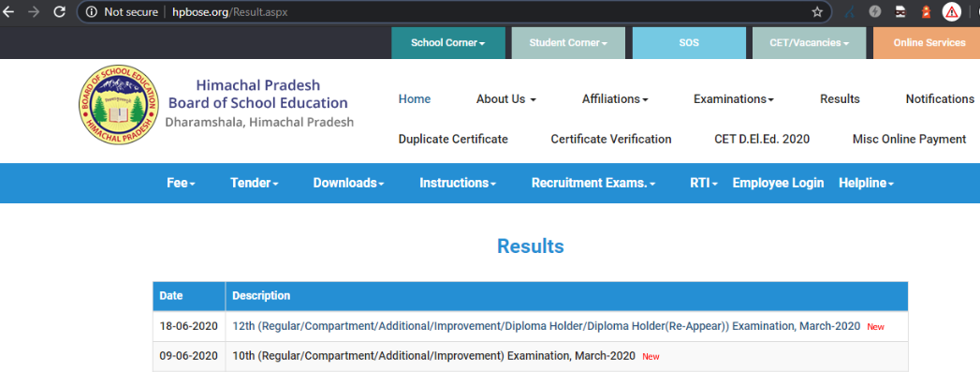Image resolution: width=980 pixels, height=372 pixels.
Task: Click the hpbose.org/Result.aspx address bar
Action: pyautogui.click(x=454, y=12)
